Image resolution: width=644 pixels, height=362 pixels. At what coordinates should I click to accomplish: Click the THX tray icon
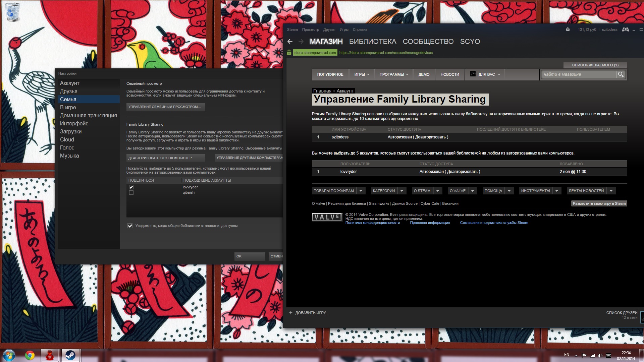[x=608, y=355]
